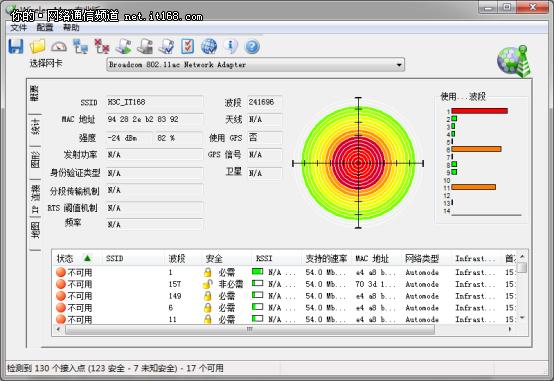Viewport: 554px width, 381px height.
Task: Select the row with band 149
Action: (x=285, y=296)
